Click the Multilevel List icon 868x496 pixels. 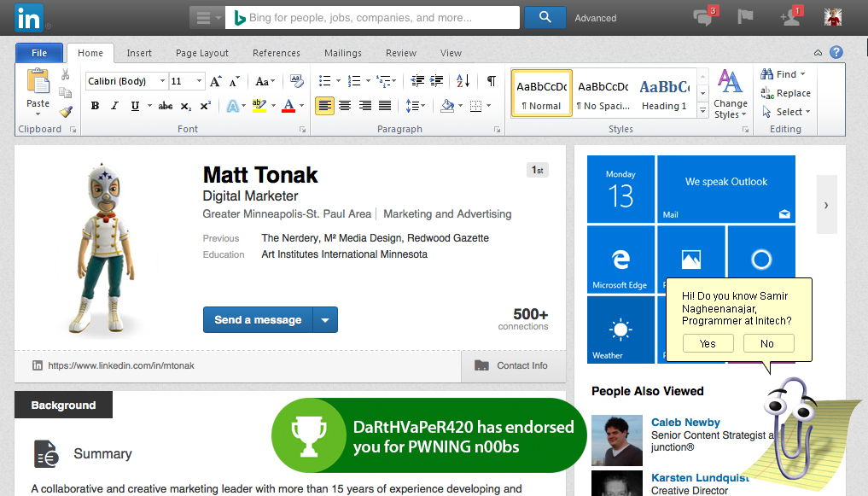pyautogui.click(x=383, y=81)
